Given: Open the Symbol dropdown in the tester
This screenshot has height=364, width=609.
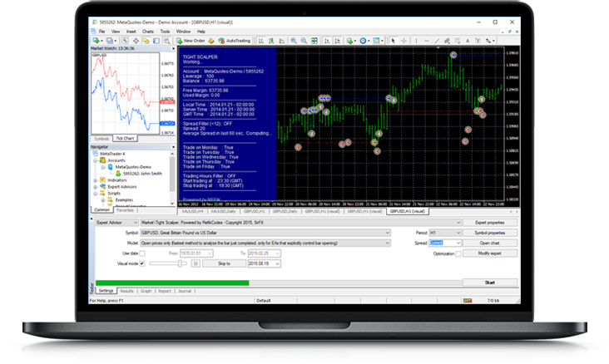Looking at the screenshot, I should [x=386, y=233].
